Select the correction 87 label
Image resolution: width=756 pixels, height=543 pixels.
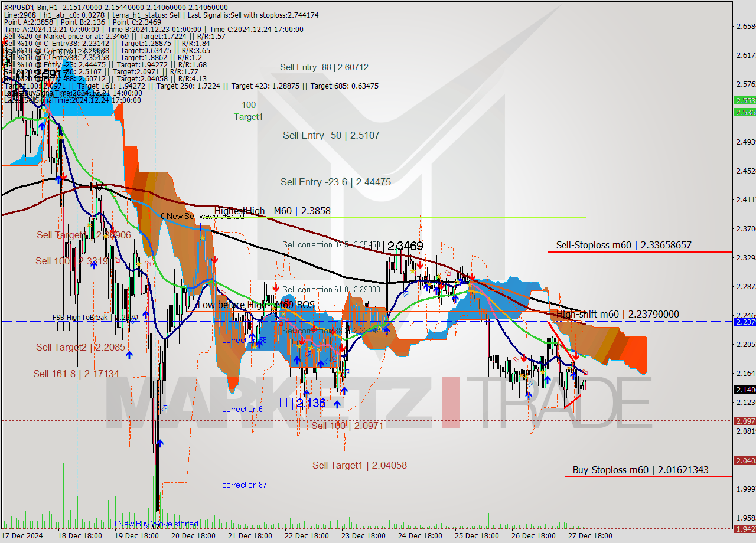pyautogui.click(x=245, y=485)
